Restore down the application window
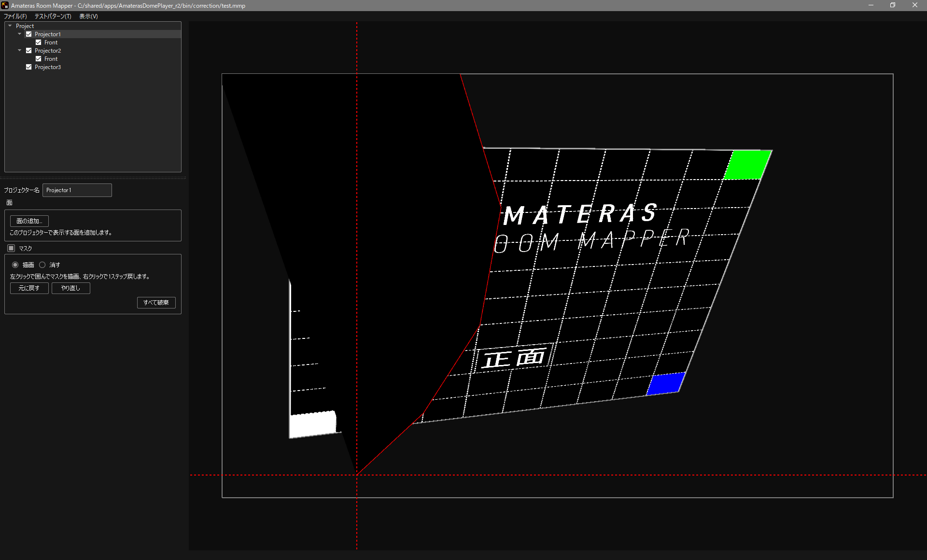The image size is (927, 560). [x=893, y=5]
